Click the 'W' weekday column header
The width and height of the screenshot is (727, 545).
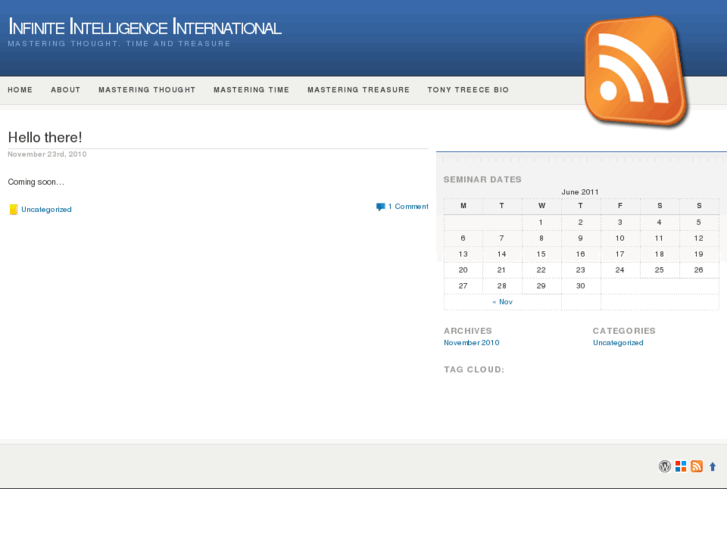(x=542, y=206)
